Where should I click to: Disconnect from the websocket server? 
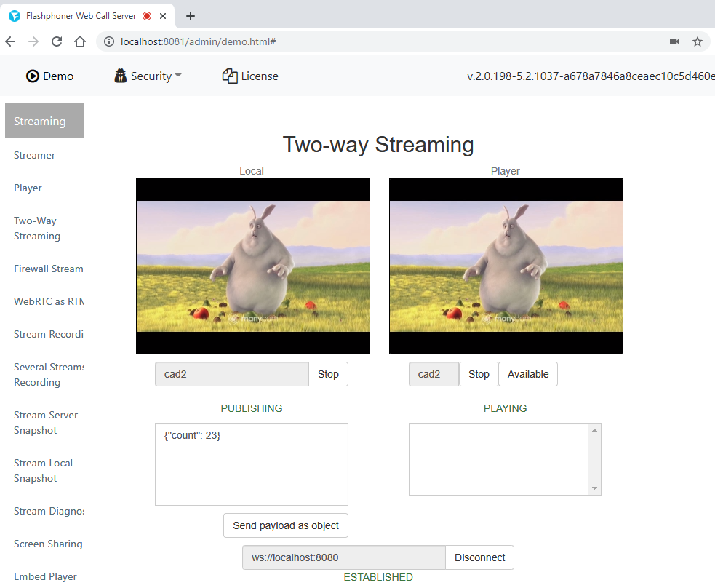[479, 557]
